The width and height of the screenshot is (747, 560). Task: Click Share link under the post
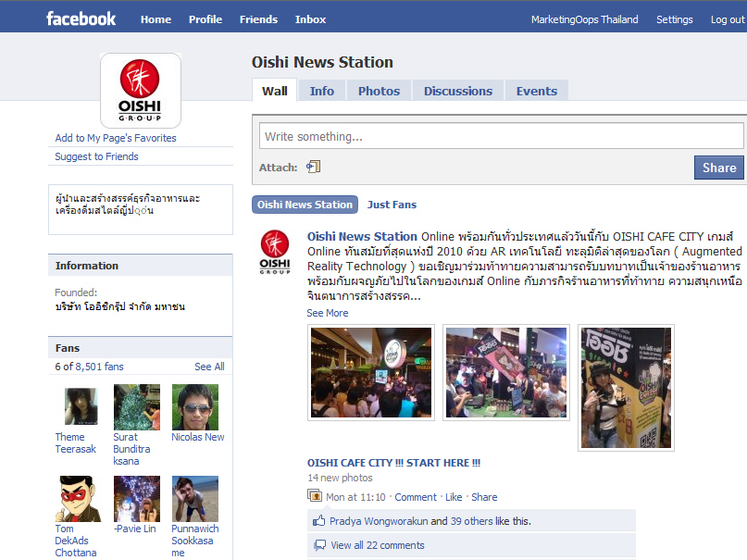[484, 497]
